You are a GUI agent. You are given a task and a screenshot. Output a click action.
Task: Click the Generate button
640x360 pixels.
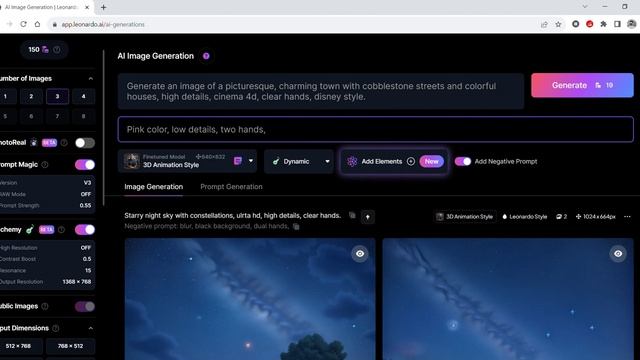pyautogui.click(x=582, y=85)
